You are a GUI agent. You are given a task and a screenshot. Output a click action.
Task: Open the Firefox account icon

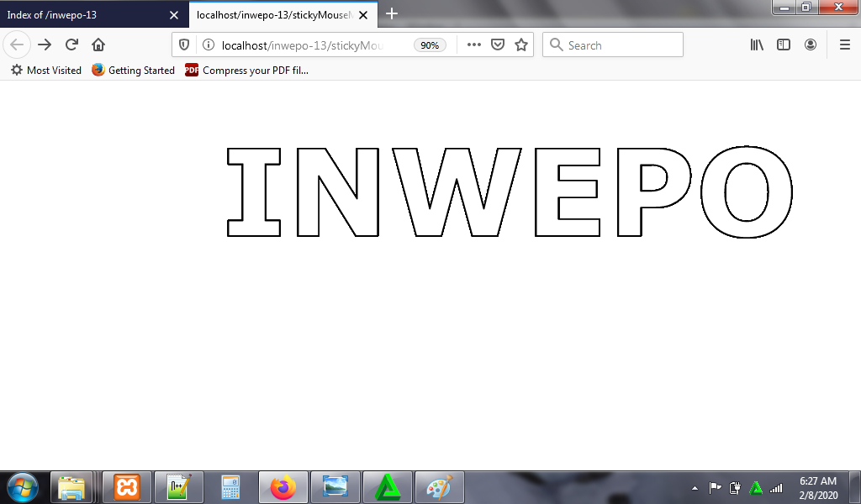pyautogui.click(x=811, y=45)
